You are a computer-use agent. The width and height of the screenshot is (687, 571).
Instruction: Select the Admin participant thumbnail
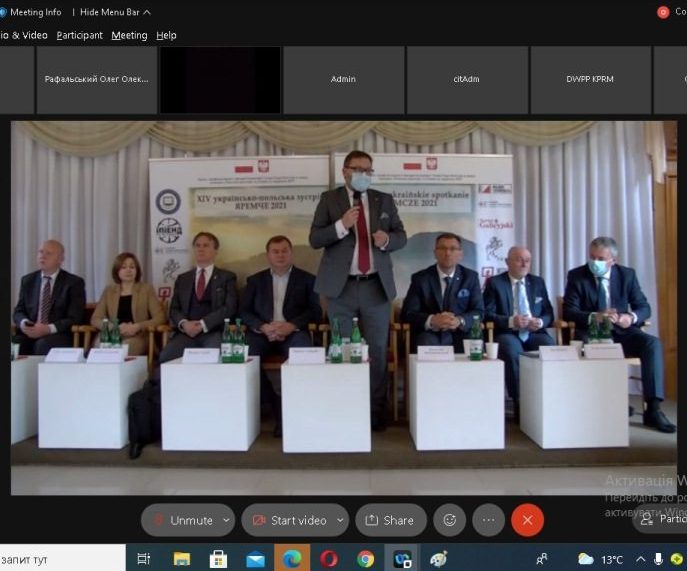coord(343,80)
